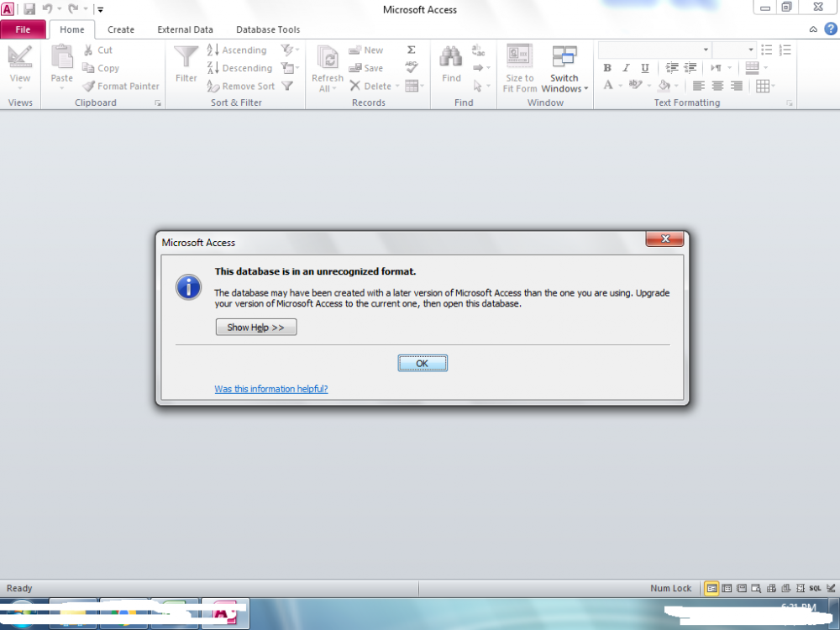The width and height of the screenshot is (840, 630).
Task: Click the Copy command in Clipboard group
Action: coord(101,68)
